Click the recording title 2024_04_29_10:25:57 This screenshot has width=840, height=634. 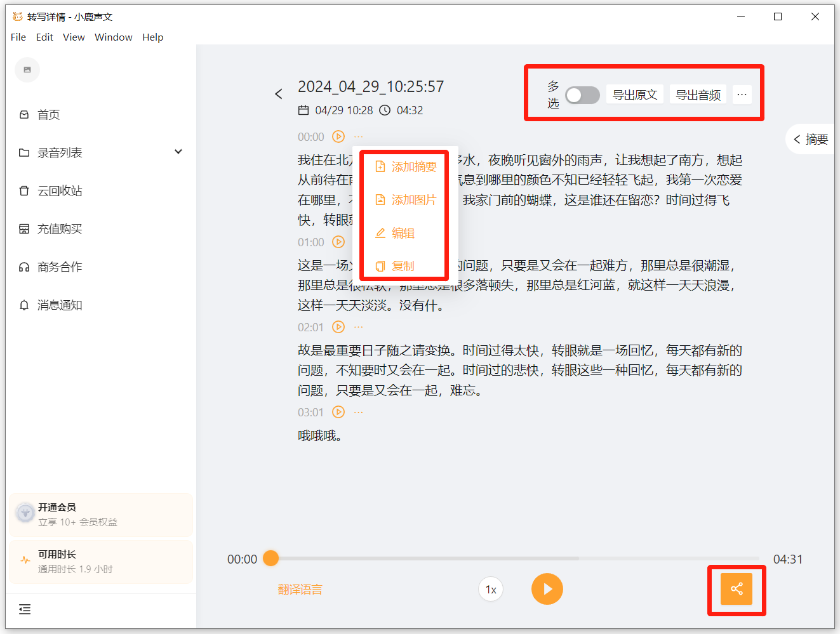371,86
